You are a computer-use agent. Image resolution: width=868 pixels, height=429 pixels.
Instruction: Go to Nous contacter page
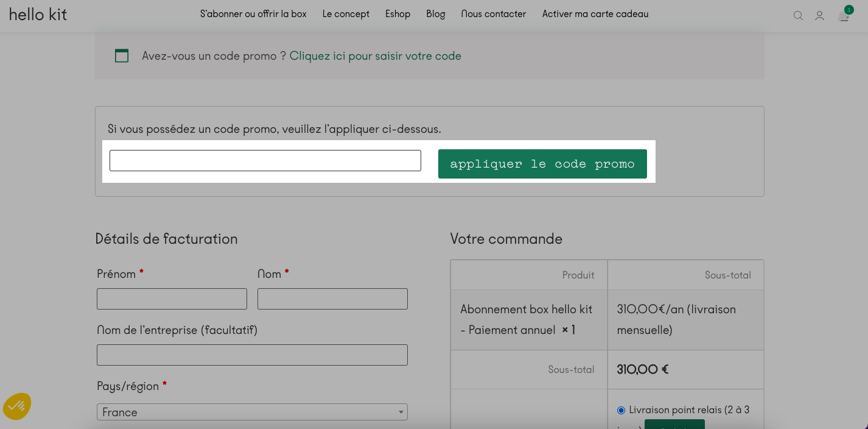[x=494, y=14]
